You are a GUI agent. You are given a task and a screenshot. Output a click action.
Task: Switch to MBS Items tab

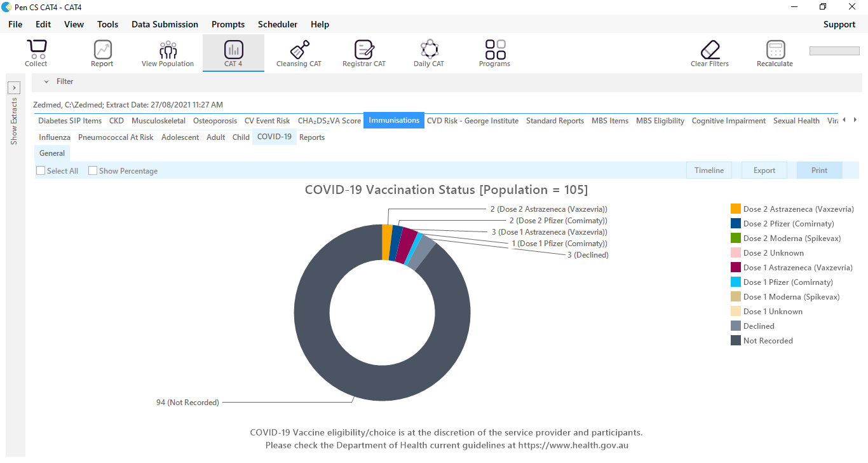[610, 121]
